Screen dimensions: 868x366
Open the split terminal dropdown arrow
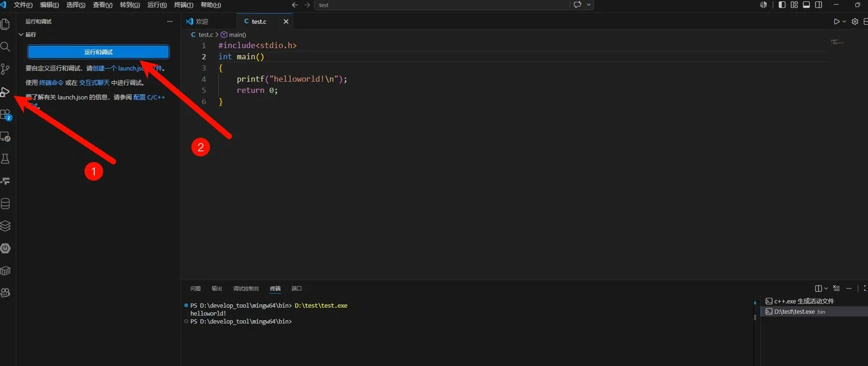pos(826,288)
